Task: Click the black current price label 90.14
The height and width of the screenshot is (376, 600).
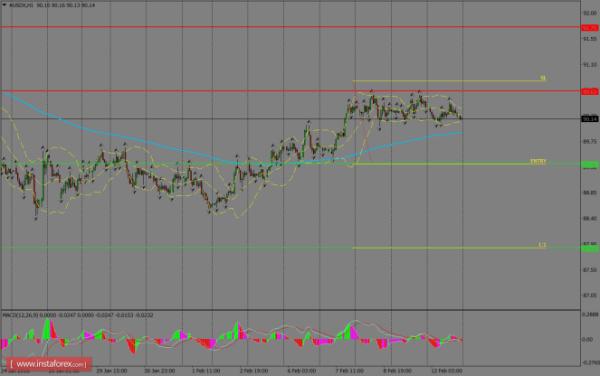Action: click(x=590, y=119)
